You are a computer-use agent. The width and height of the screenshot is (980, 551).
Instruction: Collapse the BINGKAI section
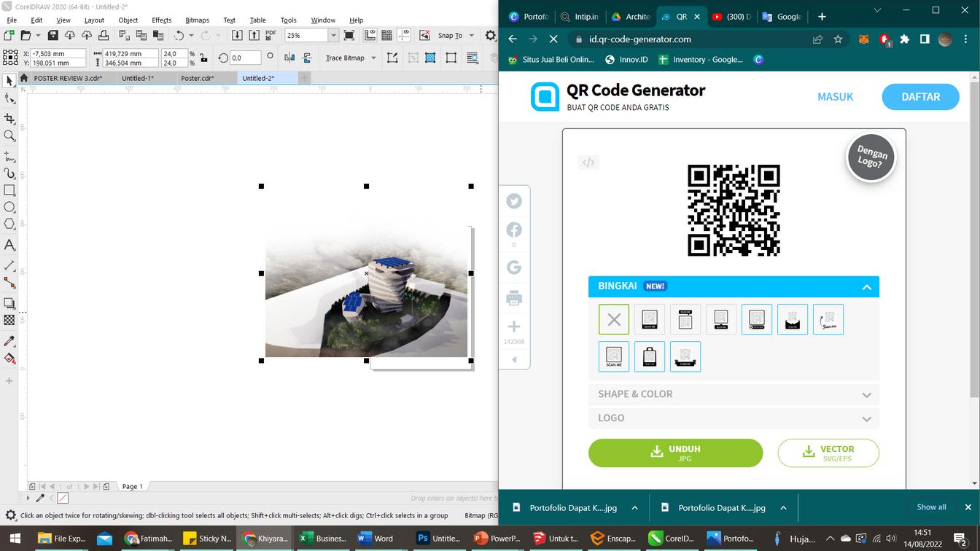pyautogui.click(x=866, y=287)
